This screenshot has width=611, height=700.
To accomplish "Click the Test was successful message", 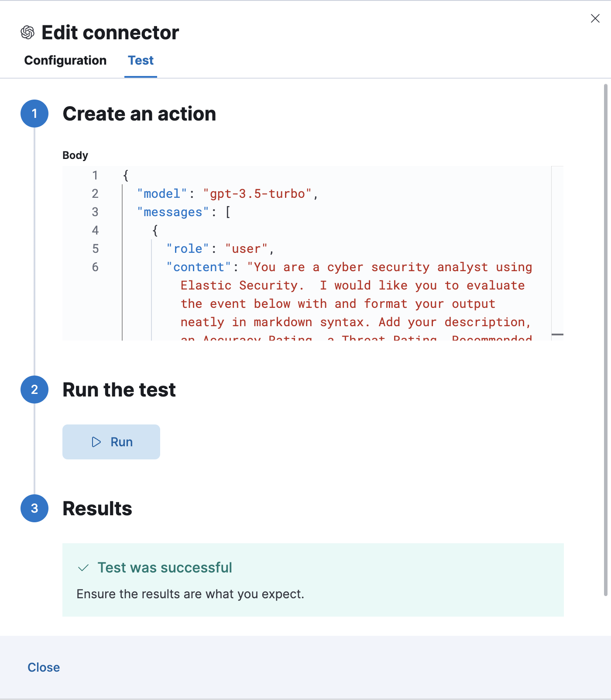I will (x=165, y=568).
